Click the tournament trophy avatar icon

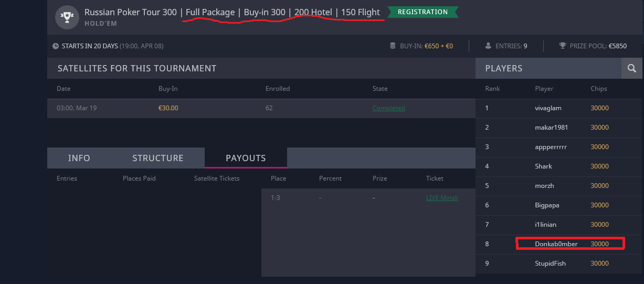pos(67,17)
